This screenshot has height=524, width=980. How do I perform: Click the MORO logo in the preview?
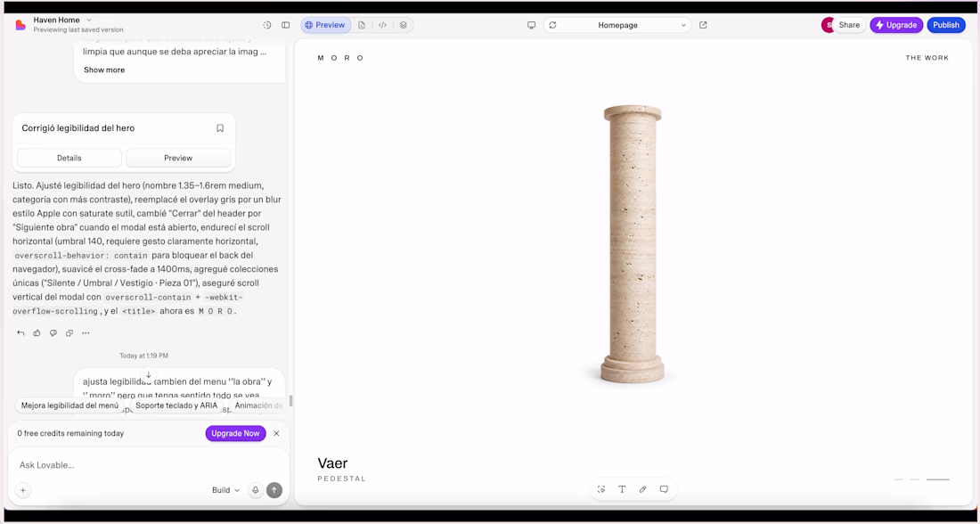point(340,58)
